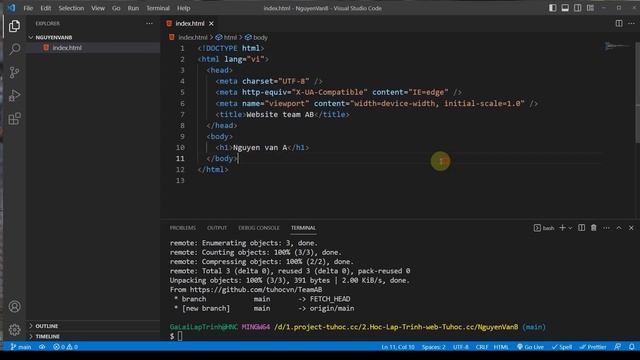Toggle the primary side bar layout icon
This screenshot has width=640, height=360.
tap(552, 8)
